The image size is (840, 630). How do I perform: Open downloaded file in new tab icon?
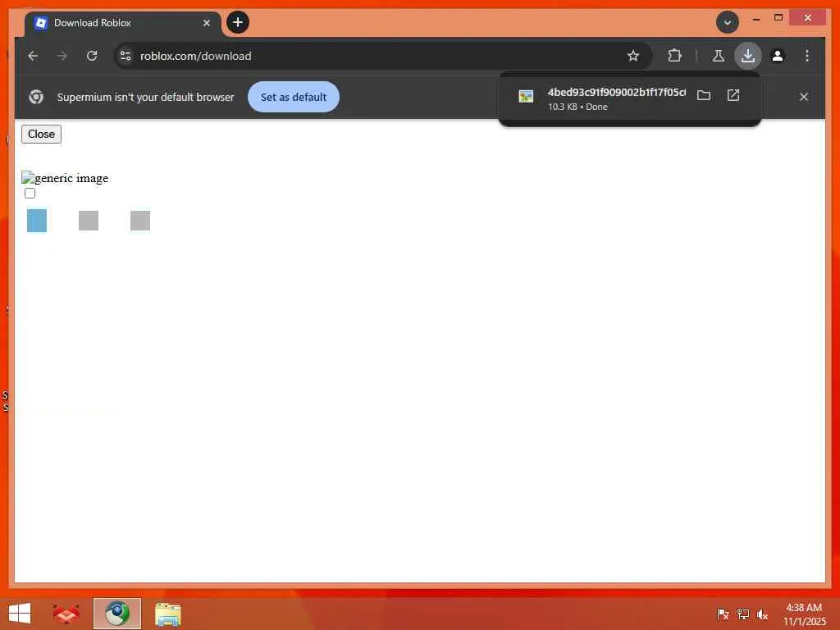pyautogui.click(x=733, y=95)
